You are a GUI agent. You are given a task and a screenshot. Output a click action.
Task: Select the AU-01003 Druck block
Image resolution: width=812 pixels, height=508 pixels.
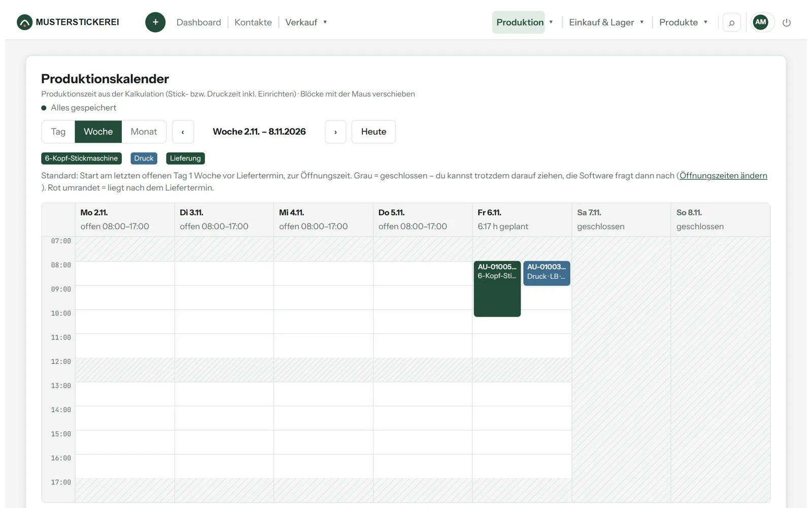tap(547, 273)
